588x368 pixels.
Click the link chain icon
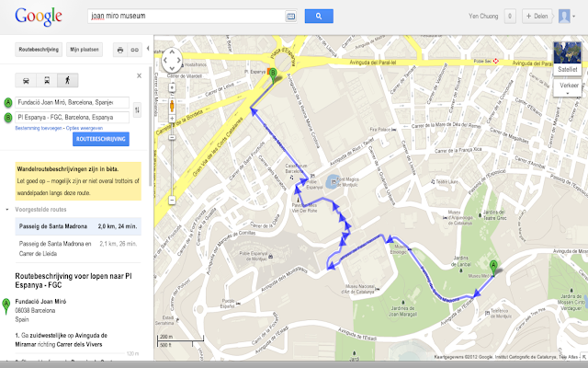click(135, 50)
